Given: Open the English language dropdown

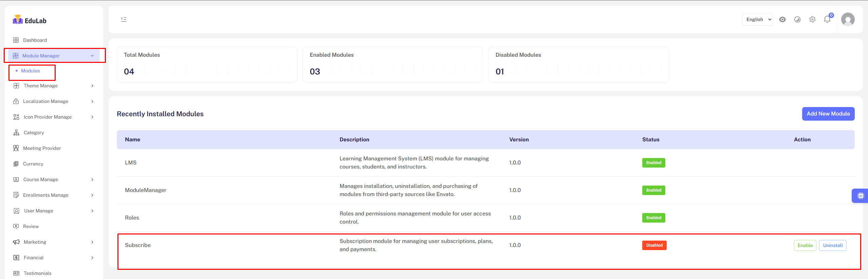Looking at the screenshot, I should pos(757,19).
